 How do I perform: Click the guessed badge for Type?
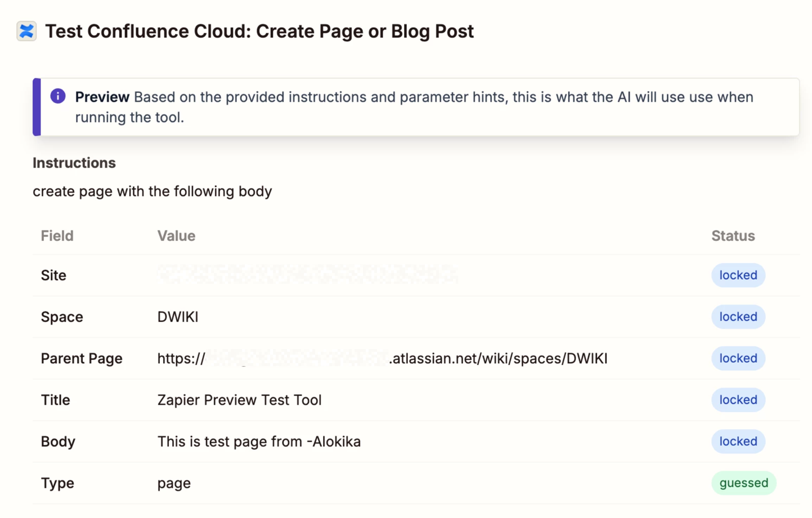pos(743,483)
